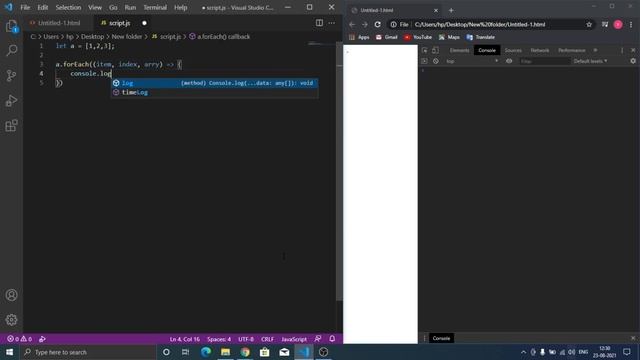Open the VS Code Search view
Viewport: 640px width, 360px height.
(x=11, y=51)
